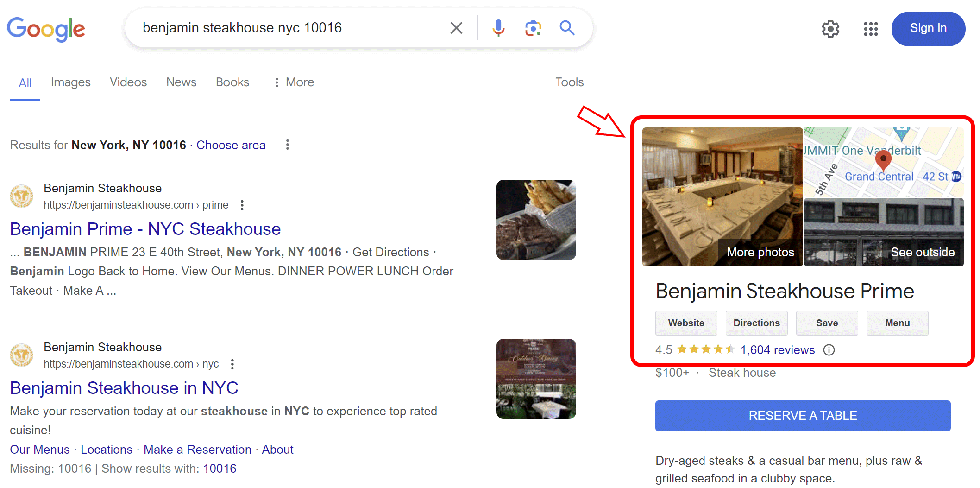980x488 pixels.
Task: Open location results options menu
Action: click(x=288, y=145)
